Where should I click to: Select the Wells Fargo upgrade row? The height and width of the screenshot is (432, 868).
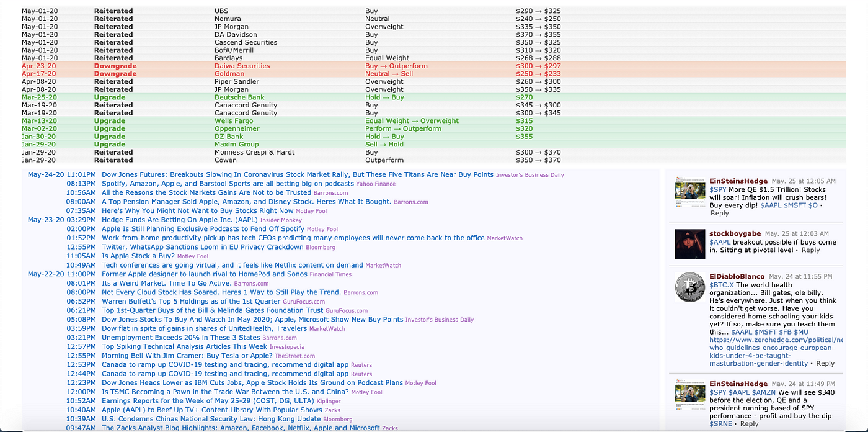point(434,120)
